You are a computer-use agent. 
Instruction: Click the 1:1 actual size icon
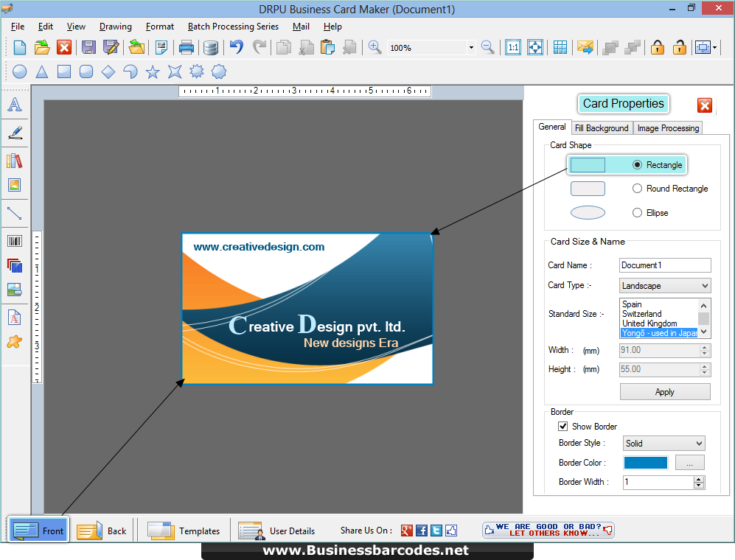coord(513,47)
